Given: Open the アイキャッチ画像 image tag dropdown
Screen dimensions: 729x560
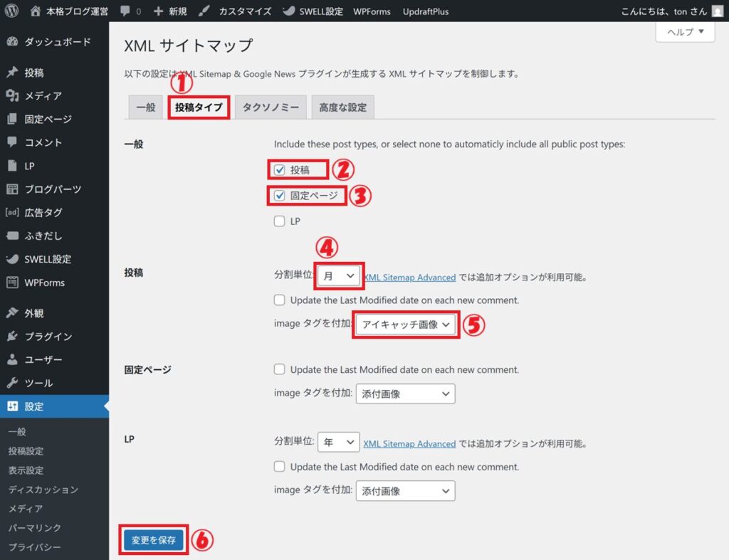Looking at the screenshot, I should click(x=405, y=324).
